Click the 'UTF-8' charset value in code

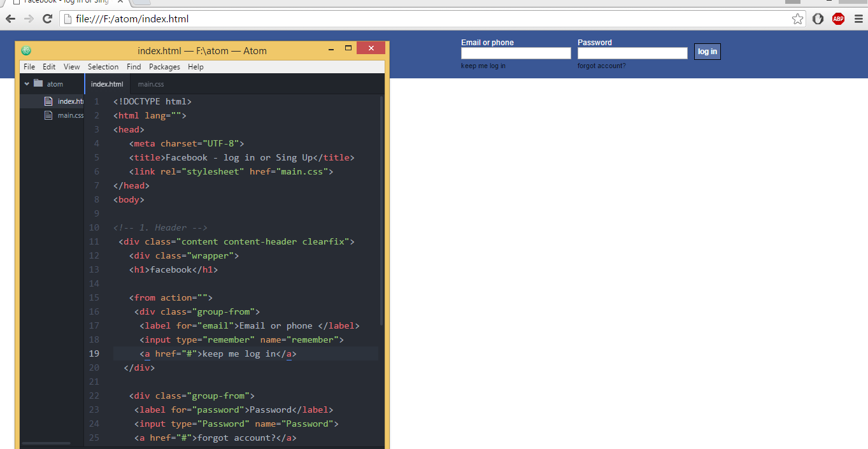[x=221, y=143]
